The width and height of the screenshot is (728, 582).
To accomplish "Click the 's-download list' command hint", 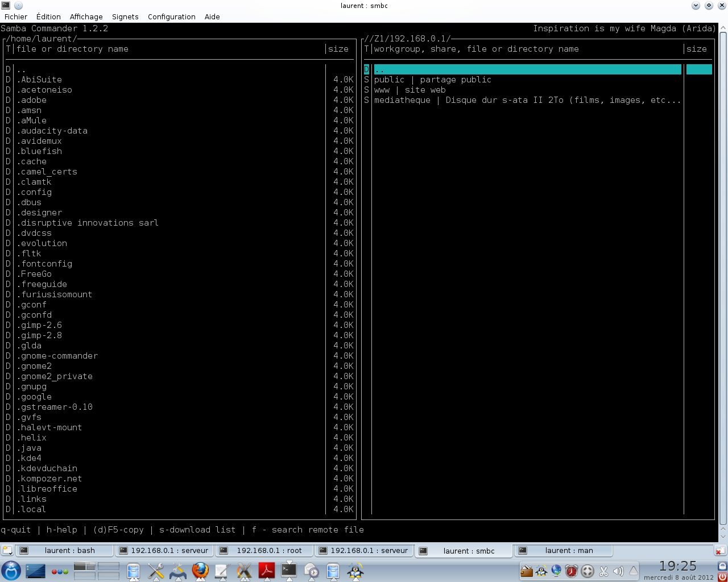I will (x=197, y=530).
